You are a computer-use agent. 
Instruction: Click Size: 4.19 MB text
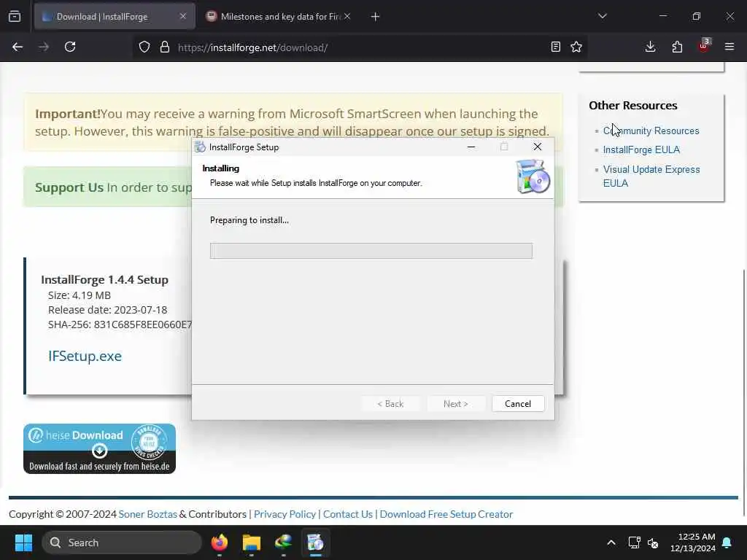tap(80, 295)
